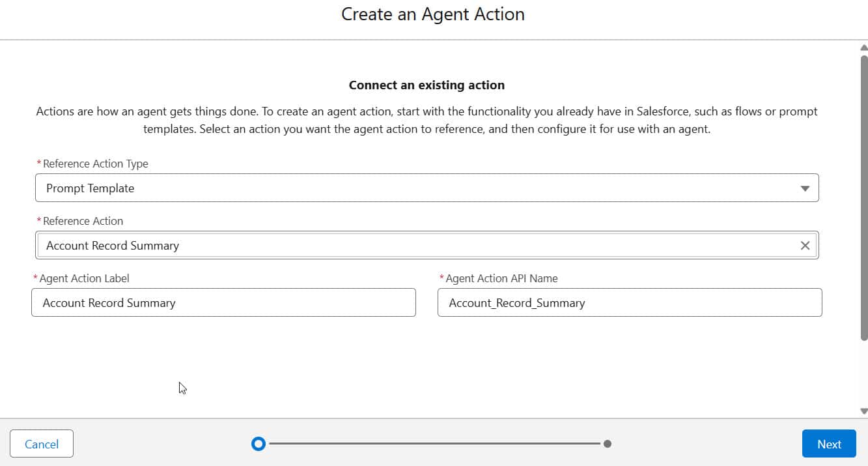Viewport: 868px width, 466px height.
Task: Select the Agent Action Label input field
Action: pos(223,302)
